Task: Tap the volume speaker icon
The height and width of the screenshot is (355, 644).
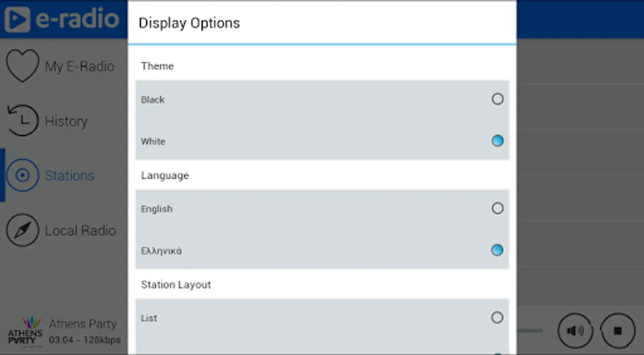Action: coord(575,331)
